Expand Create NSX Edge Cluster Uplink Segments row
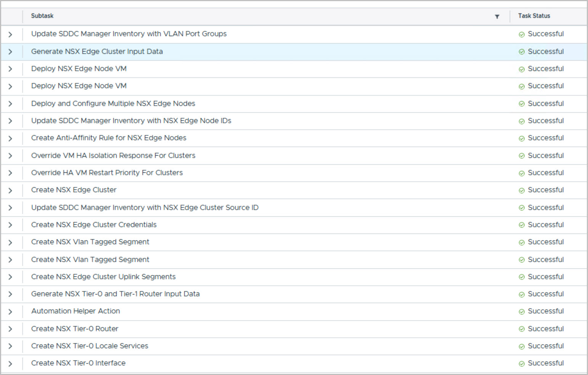This screenshot has width=588, height=375. pos(10,277)
